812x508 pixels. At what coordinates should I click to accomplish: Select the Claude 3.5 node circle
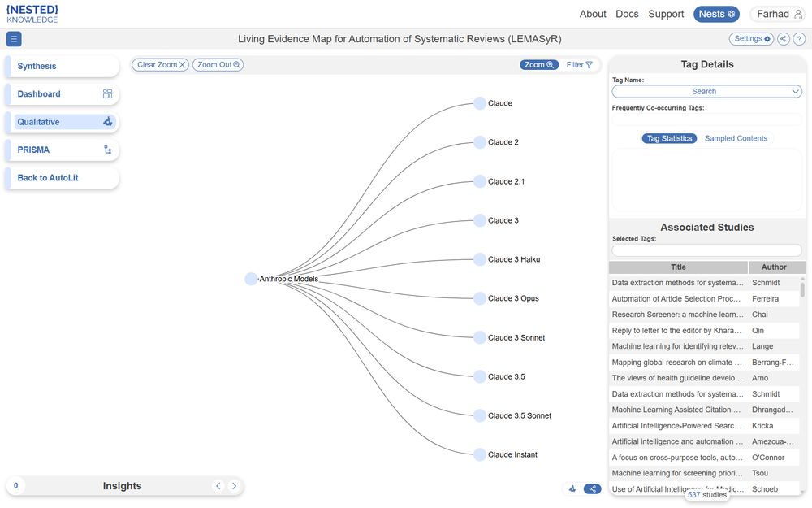[x=480, y=376]
